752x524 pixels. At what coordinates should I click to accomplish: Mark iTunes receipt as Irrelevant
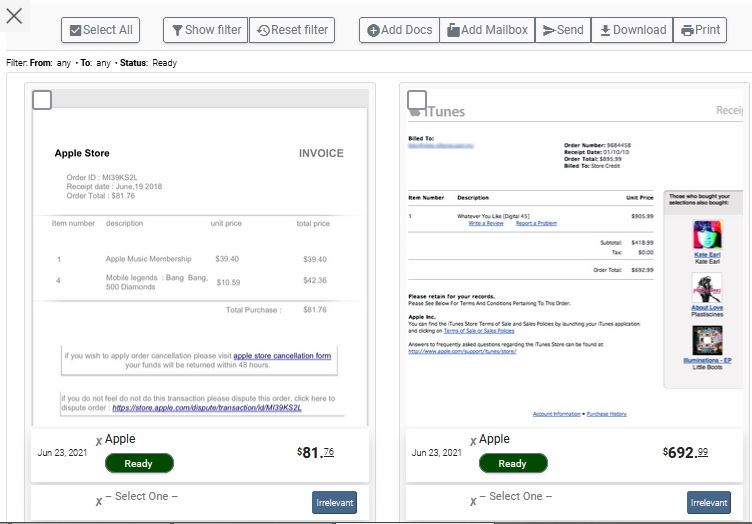(x=709, y=502)
